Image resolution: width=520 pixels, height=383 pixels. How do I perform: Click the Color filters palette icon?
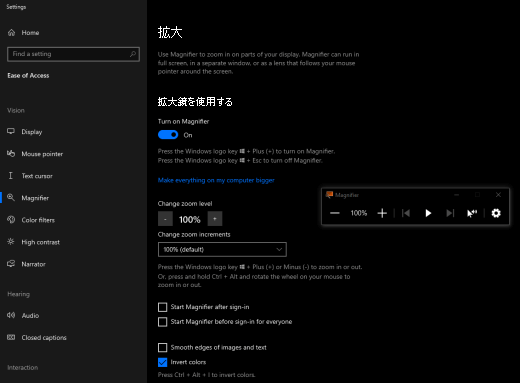(x=11, y=220)
